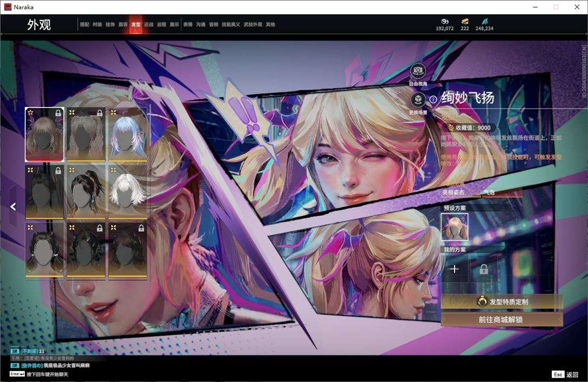Click the 248,234 currency amount
The width and height of the screenshot is (588, 382).
484,29
